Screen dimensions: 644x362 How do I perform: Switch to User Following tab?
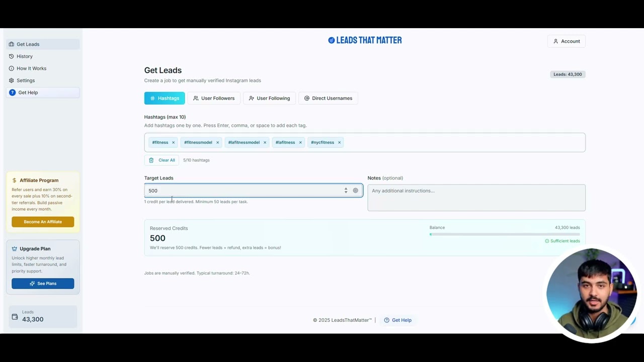[269, 98]
